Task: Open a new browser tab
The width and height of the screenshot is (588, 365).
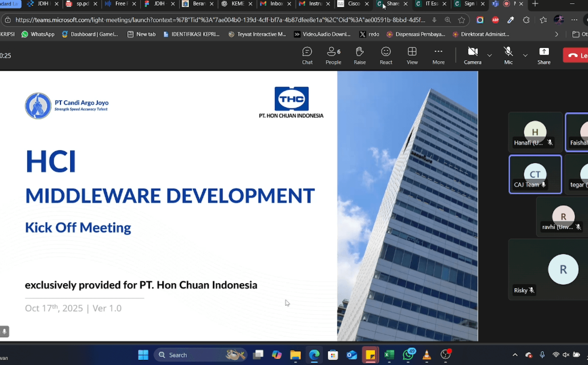Action: (535, 4)
